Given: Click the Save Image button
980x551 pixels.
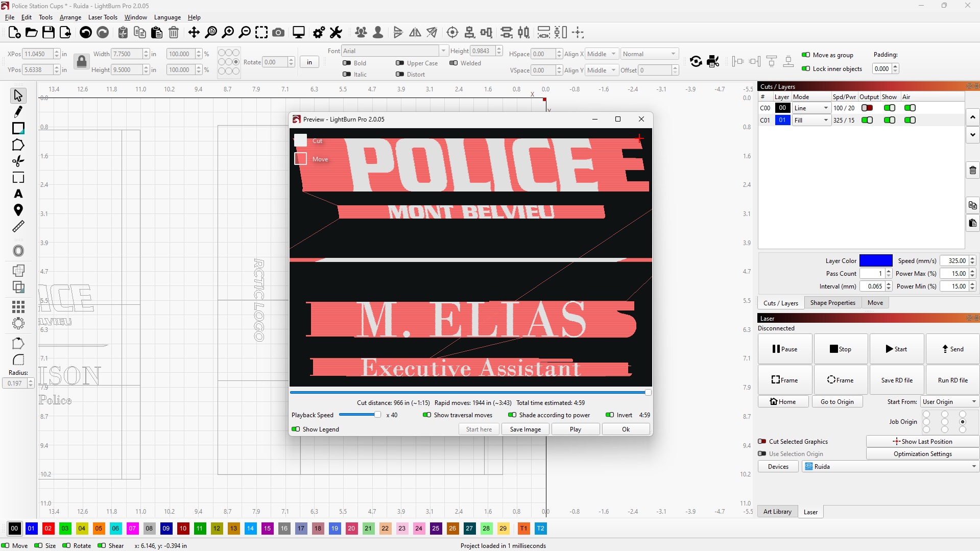Looking at the screenshot, I should pyautogui.click(x=525, y=429).
